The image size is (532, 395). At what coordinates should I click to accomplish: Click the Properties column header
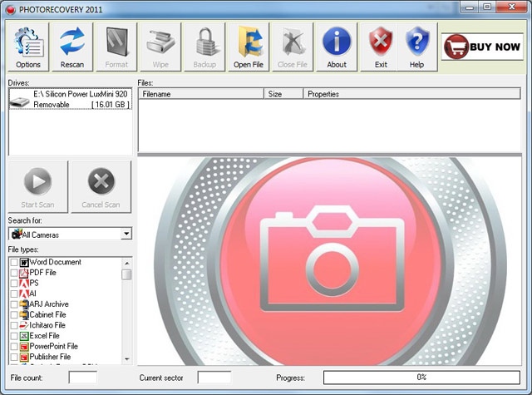[x=411, y=94]
